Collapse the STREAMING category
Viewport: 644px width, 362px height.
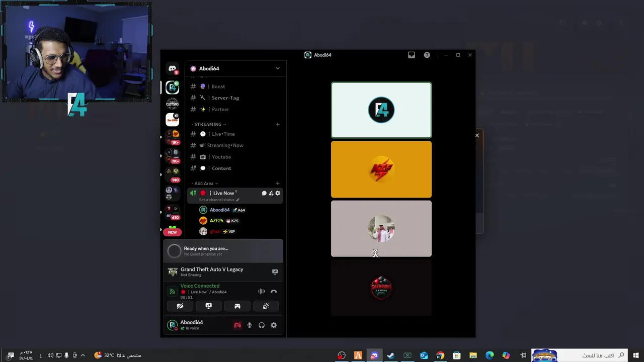click(x=210, y=125)
